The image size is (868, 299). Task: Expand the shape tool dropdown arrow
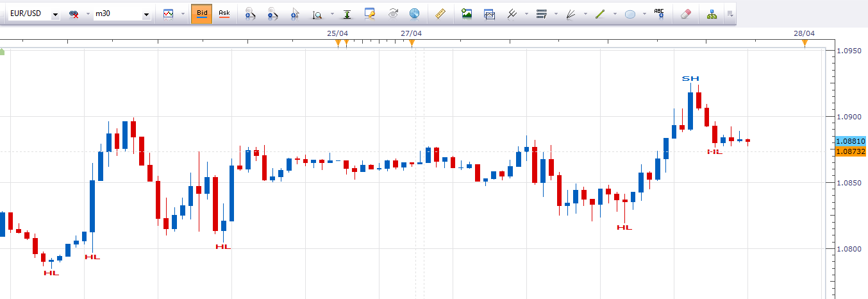(x=644, y=13)
